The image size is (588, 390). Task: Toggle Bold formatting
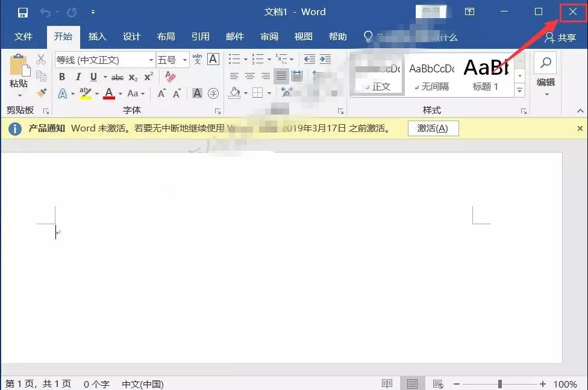[62, 77]
